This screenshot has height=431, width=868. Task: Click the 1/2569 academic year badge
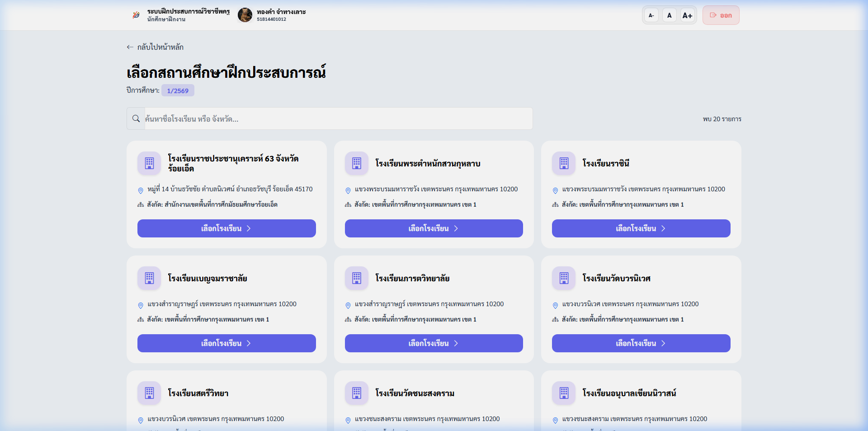coord(178,90)
